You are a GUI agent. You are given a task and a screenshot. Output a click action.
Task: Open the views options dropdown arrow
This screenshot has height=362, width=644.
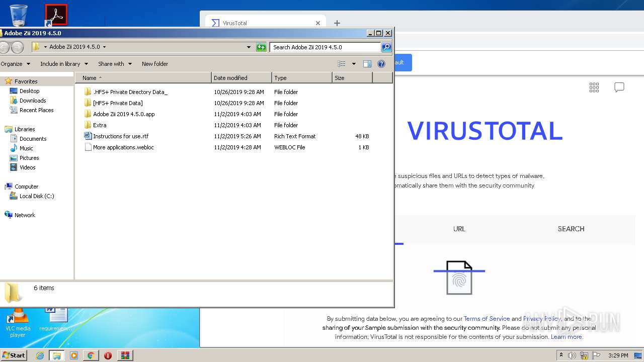(354, 64)
